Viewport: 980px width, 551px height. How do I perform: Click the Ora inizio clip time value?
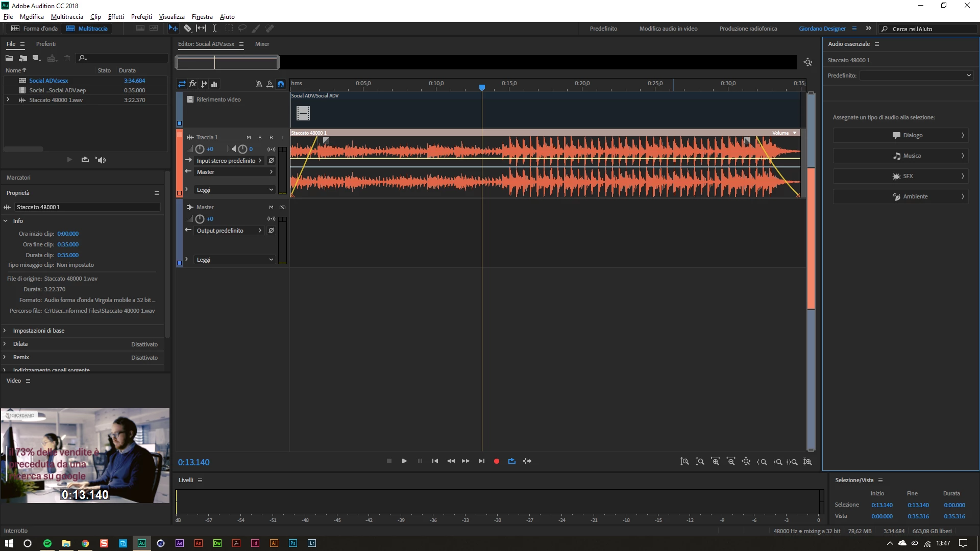coord(68,234)
